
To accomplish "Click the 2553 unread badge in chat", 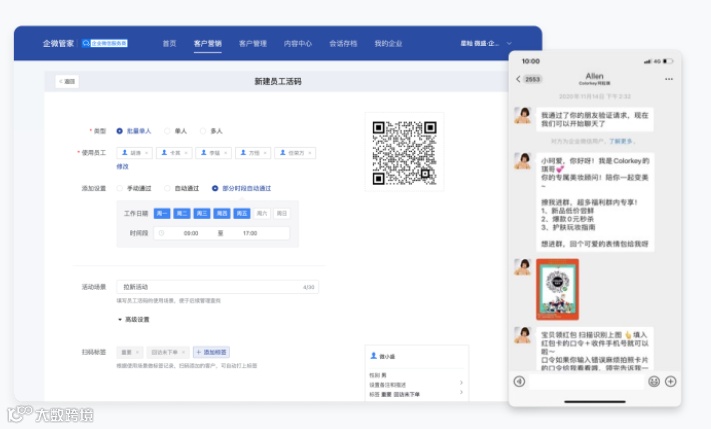I will [533, 79].
